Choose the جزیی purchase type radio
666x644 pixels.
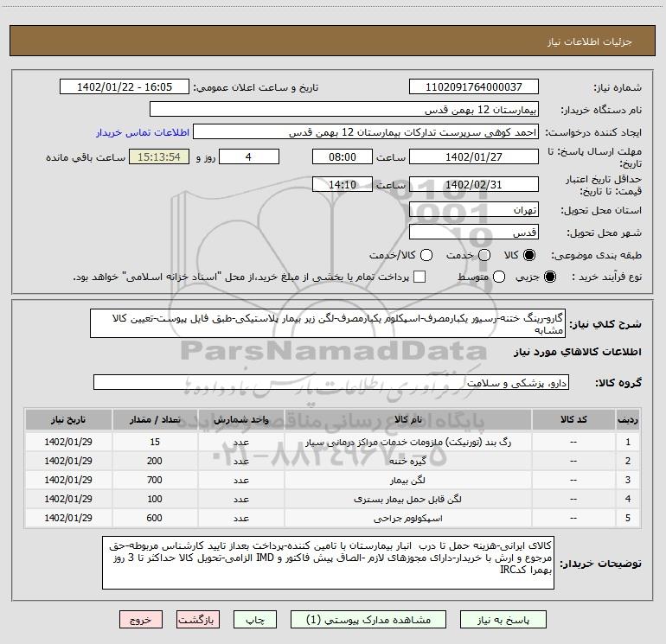pos(550,277)
